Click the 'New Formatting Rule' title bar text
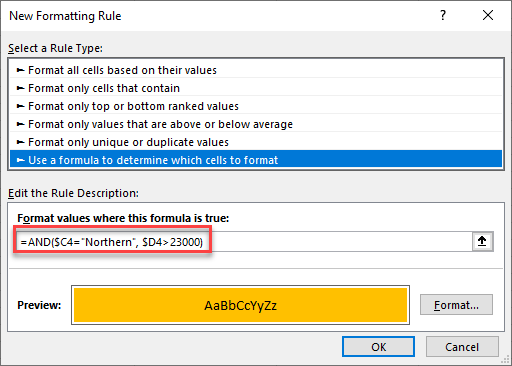 point(65,16)
